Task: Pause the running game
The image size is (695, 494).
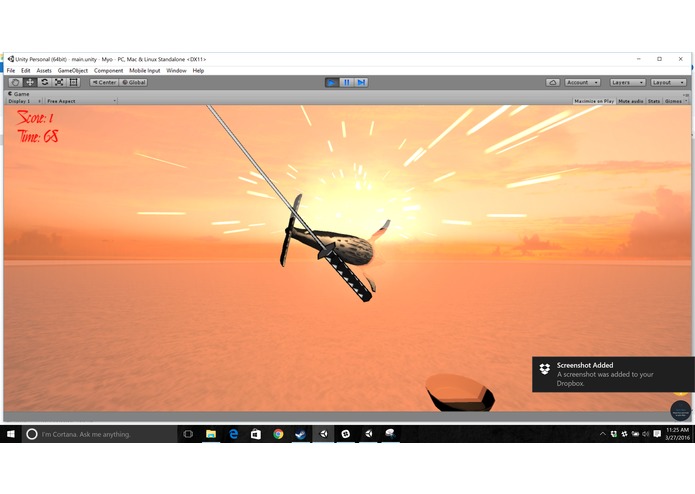Action: click(x=347, y=82)
